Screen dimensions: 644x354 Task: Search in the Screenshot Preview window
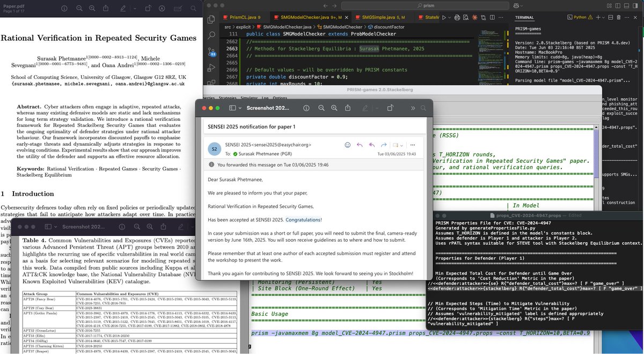[423, 108]
